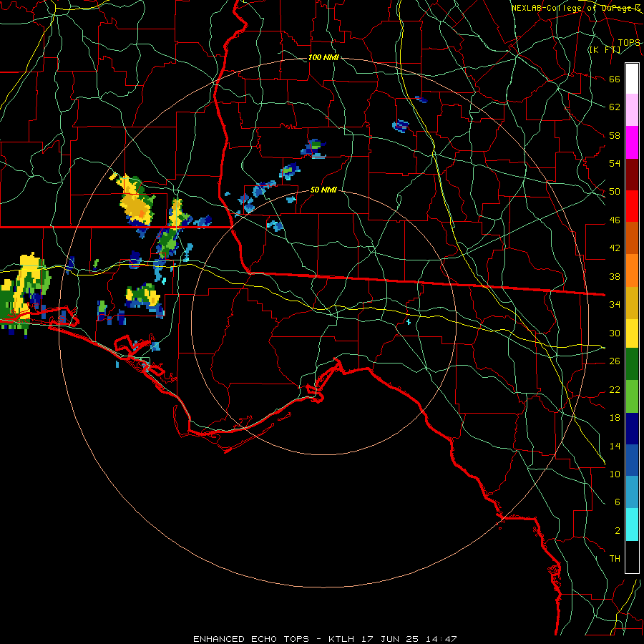The width and height of the screenshot is (644, 644).
Task: Click legend value "6"
Action: pos(617,502)
